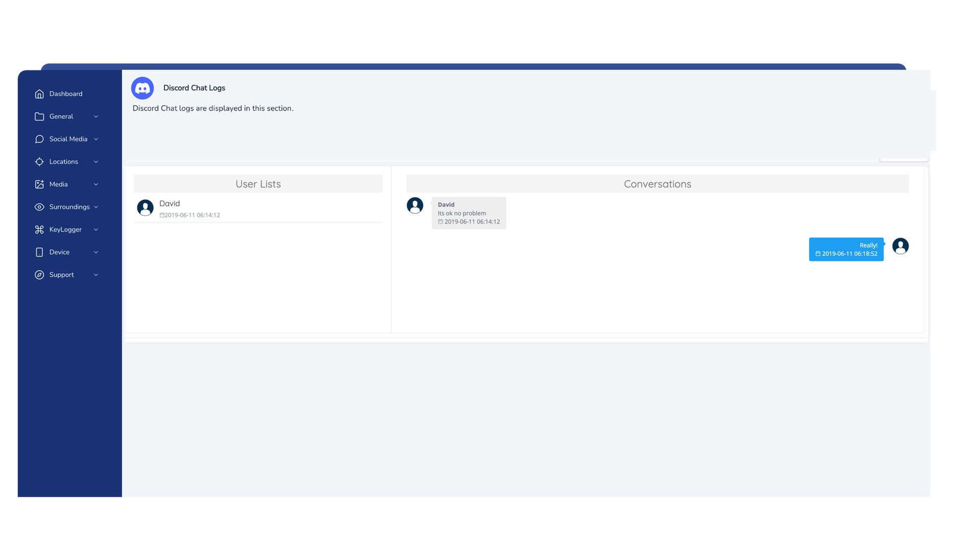Click the Discord Chat Logs icon
The height and width of the screenshot is (551, 980).
click(142, 87)
